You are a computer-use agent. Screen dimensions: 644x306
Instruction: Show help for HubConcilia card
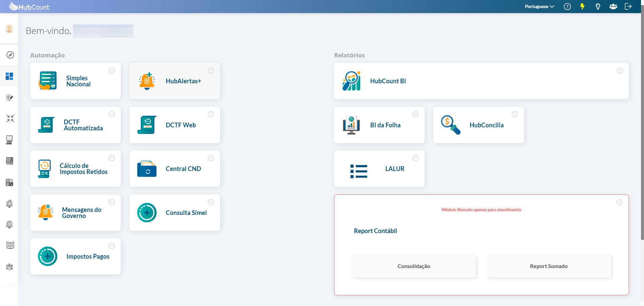pos(515,114)
